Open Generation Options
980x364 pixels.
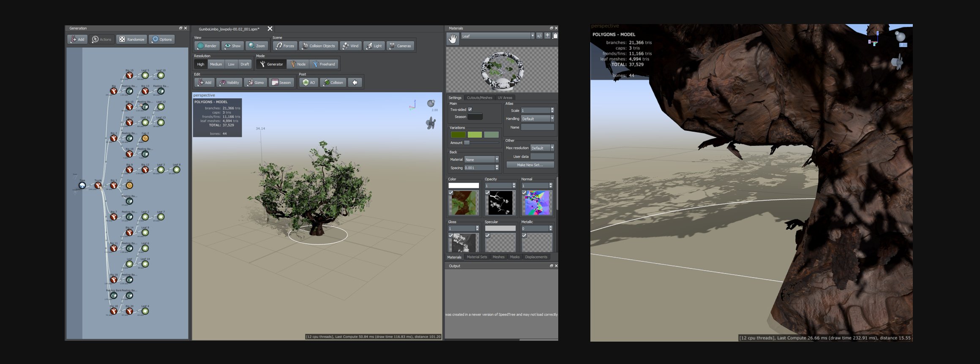click(x=162, y=39)
